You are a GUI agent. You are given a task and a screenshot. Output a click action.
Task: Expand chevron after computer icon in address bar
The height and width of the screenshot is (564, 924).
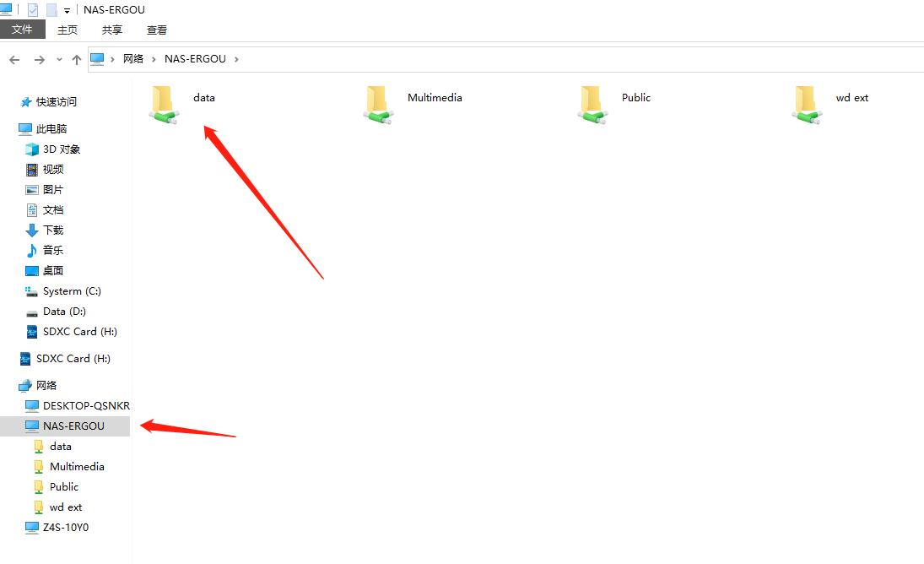coord(112,59)
